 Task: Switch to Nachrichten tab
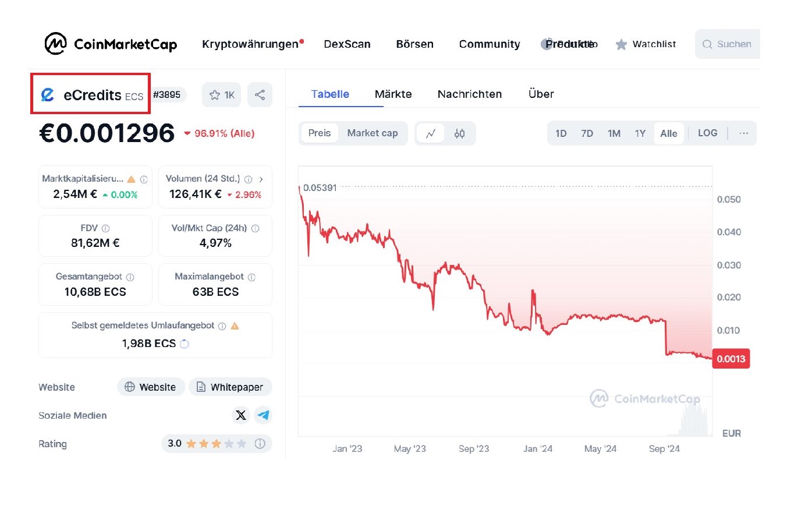click(470, 94)
